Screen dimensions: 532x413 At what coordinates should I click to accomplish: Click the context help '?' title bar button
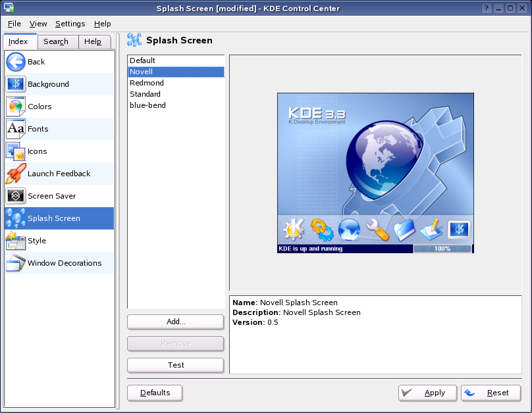point(487,8)
